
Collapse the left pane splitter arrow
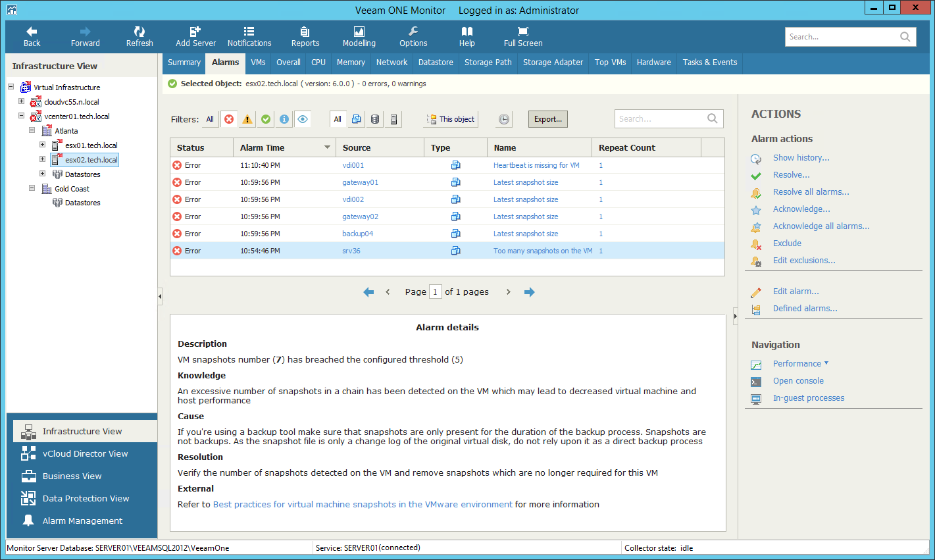point(160,297)
